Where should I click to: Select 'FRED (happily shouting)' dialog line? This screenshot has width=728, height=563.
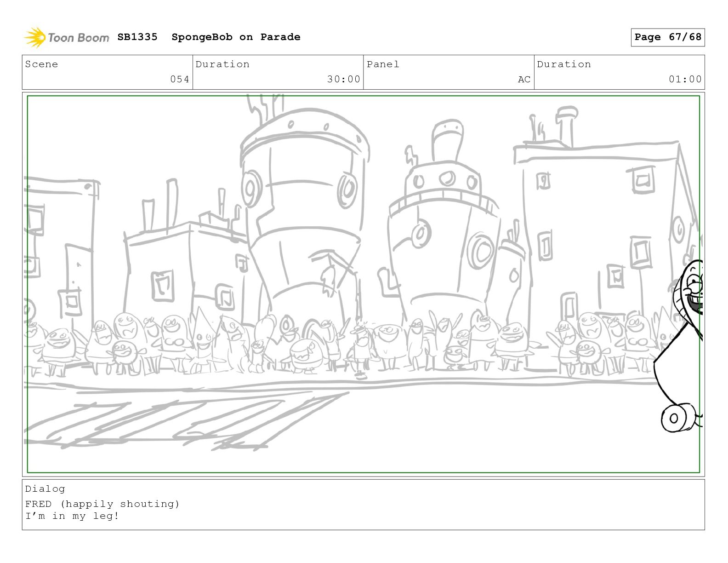[102, 504]
